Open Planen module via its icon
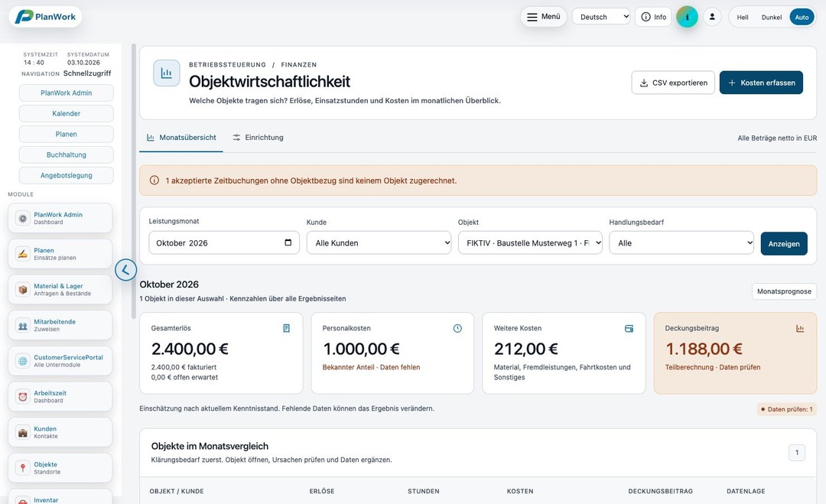The image size is (826, 504). (x=23, y=254)
